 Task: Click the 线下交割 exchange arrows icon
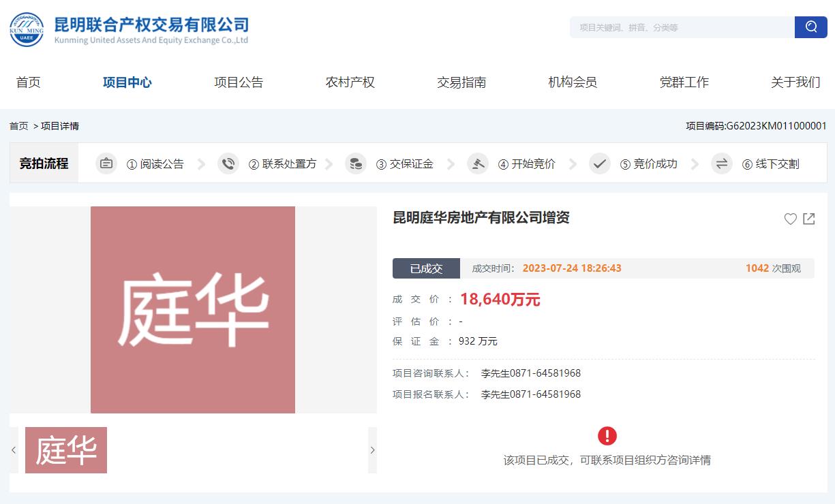click(722, 163)
